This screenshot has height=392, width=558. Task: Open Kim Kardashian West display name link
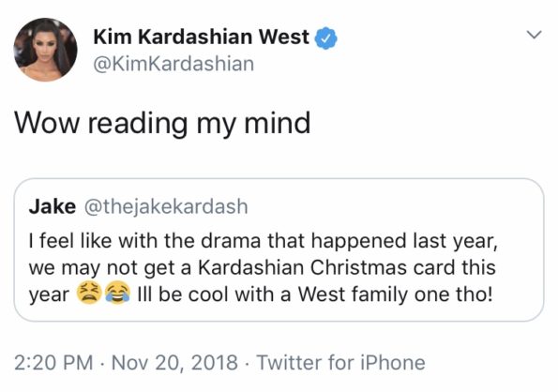[x=201, y=37]
